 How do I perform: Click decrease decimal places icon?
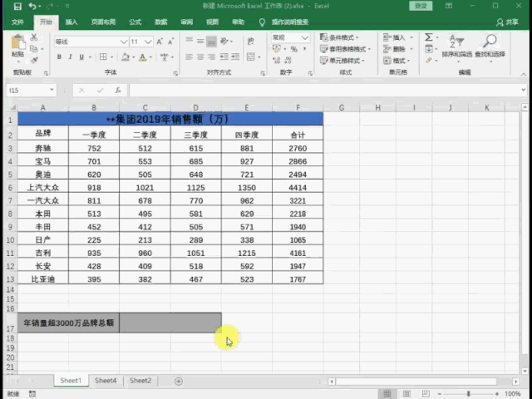288,61
